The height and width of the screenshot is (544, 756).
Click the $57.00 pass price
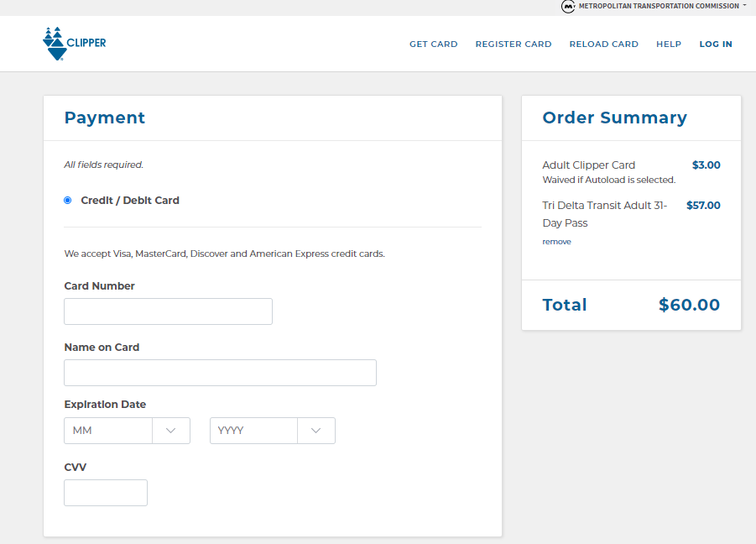703,206
